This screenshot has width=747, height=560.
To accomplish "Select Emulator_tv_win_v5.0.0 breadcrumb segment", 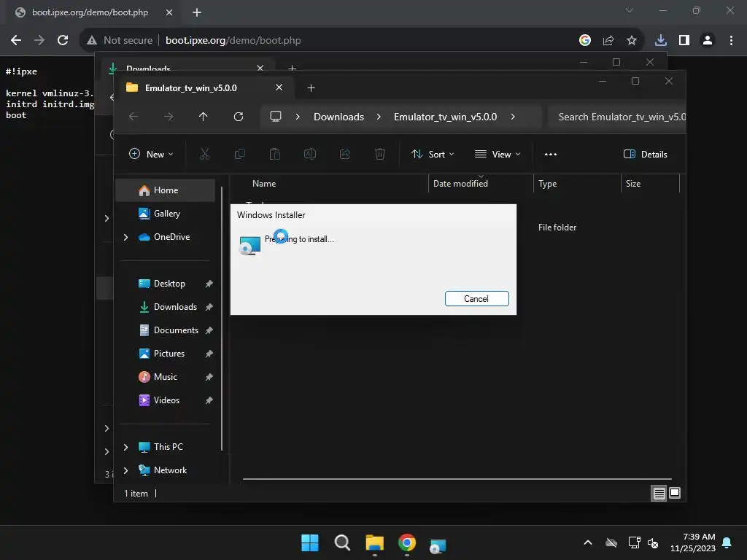I will tap(445, 117).
